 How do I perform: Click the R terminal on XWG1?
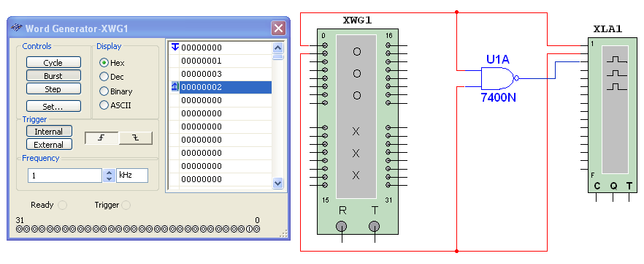pyautogui.click(x=342, y=226)
